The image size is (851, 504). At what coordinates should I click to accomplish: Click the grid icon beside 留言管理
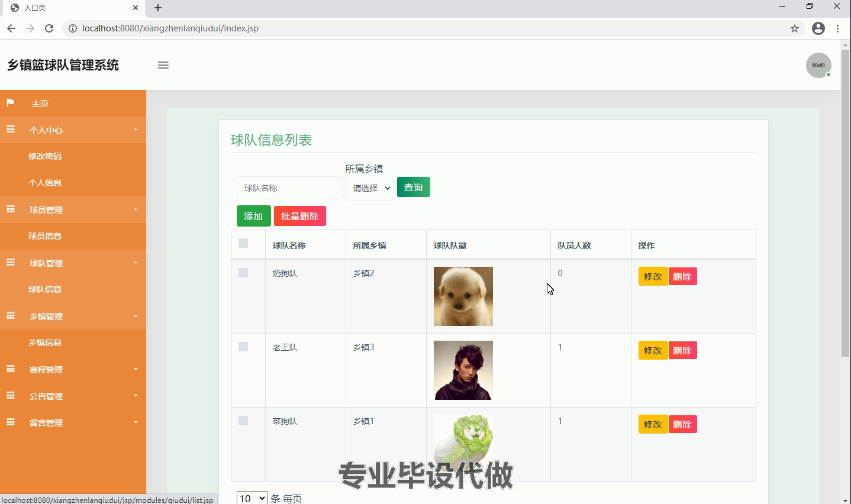click(11, 422)
